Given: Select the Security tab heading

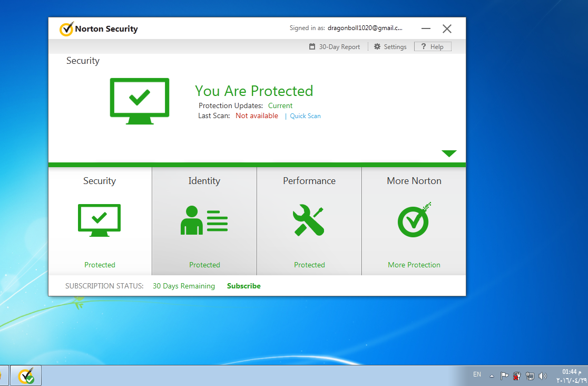Looking at the screenshot, I should click(100, 181).
